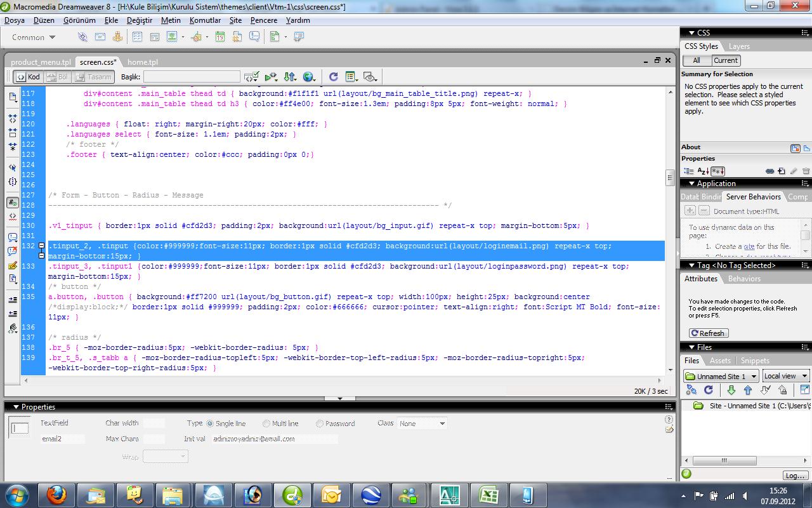Click the Refresh button in Tag panel
Image resolution: width=812 pixels, height=508 pixels.
(708, 333)
